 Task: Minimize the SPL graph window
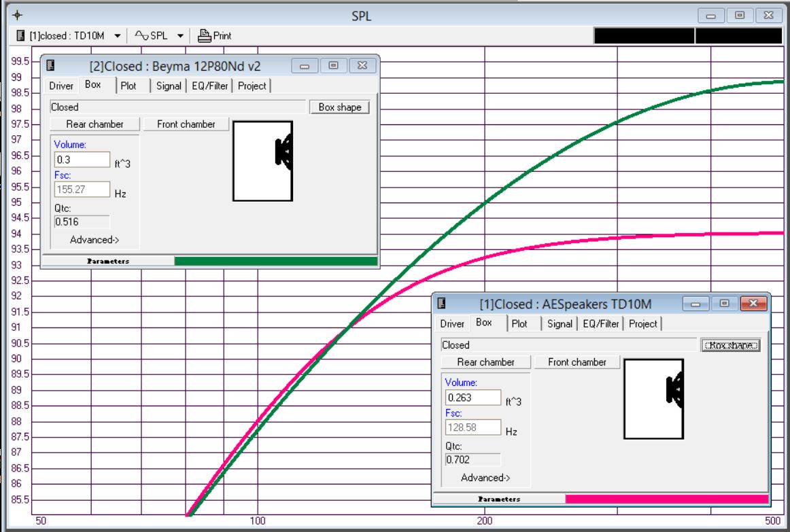711,16
